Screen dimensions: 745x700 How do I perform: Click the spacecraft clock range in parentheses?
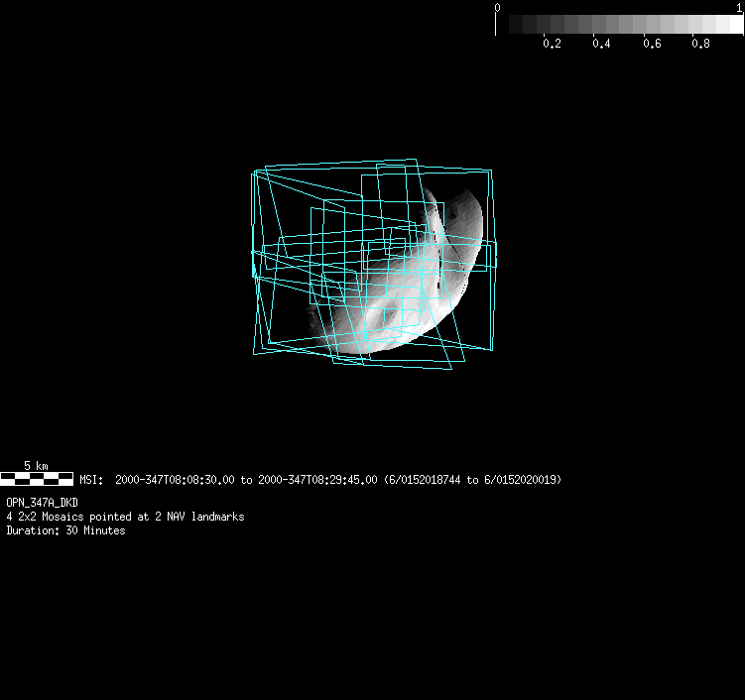click(472, 480)
